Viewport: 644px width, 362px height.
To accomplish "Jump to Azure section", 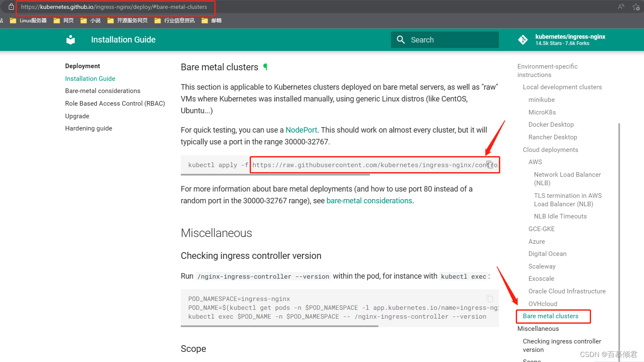I will (x=536, y=242).
